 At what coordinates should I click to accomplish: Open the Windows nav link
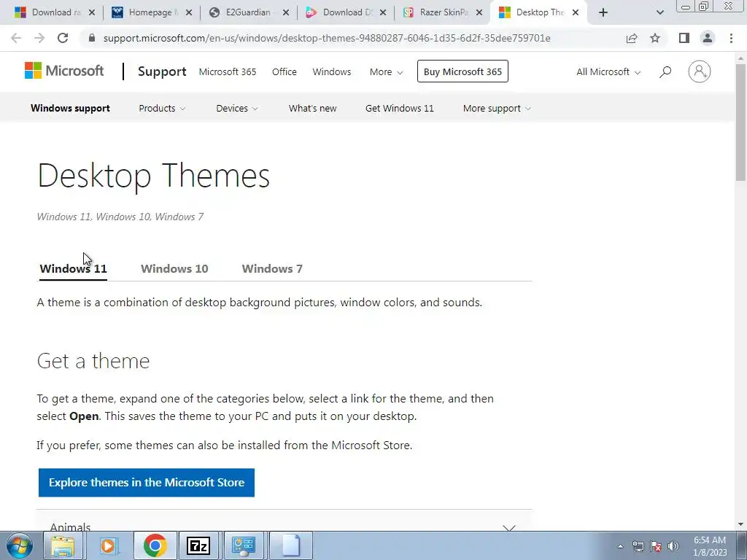tap(332, 72)
